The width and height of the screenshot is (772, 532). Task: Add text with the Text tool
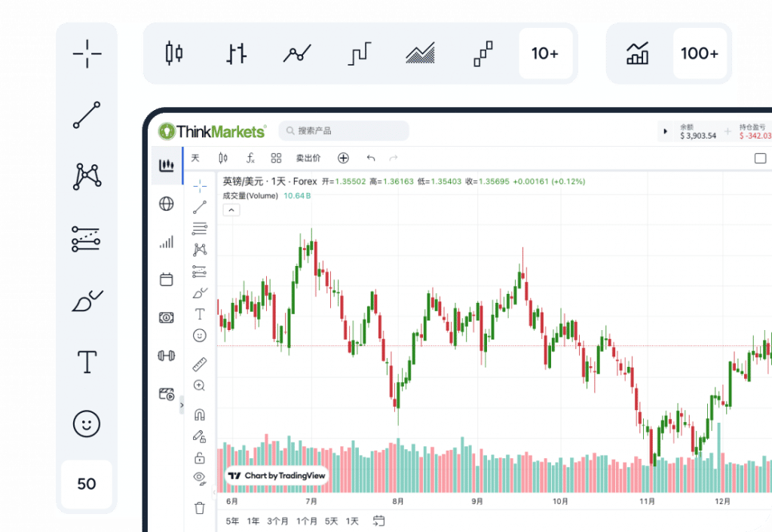pyautogui.click(x=199, y=313)
